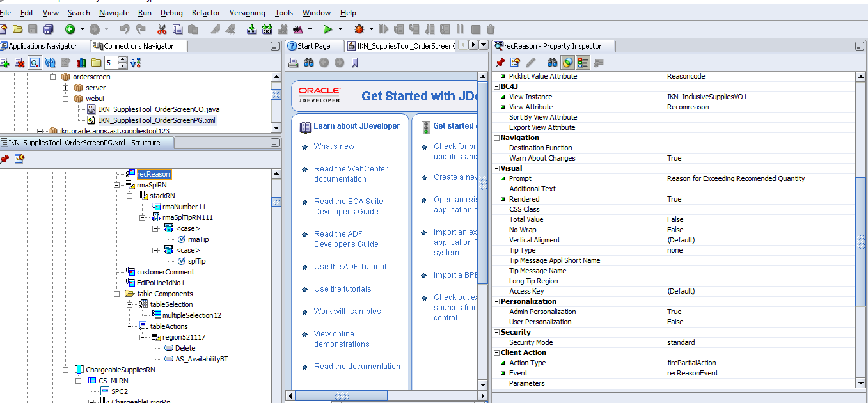The image size is (868, 403).
Task: Open Use the ADF Tutorial link
Action: [350, 267]
